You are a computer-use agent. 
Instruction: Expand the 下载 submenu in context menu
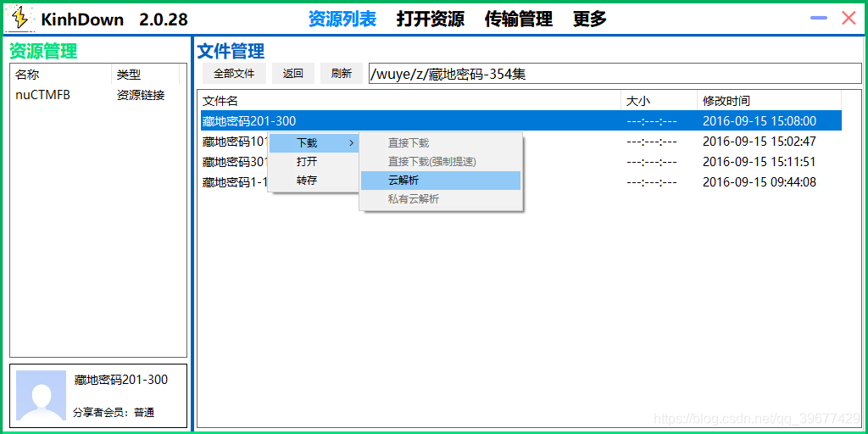point(314,142)
